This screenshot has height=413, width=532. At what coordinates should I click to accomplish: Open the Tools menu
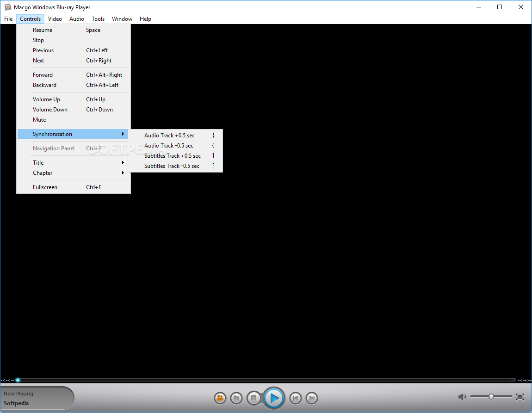pyautogui.click(x=98, y=19)
